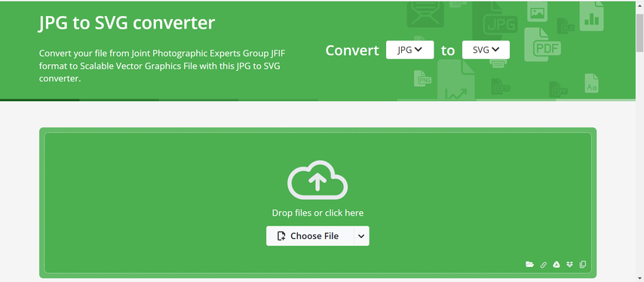Click the Choose File button

(310, 236)
